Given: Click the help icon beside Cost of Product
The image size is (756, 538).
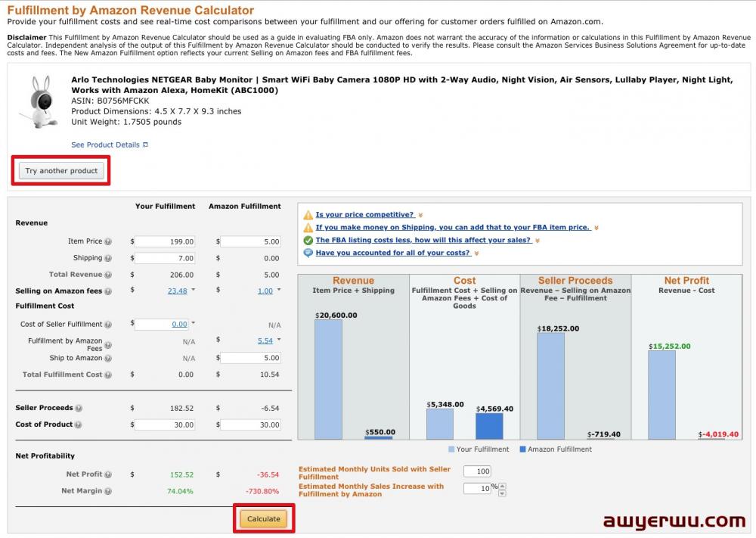Looking at the screenshot, I should 79,424.
